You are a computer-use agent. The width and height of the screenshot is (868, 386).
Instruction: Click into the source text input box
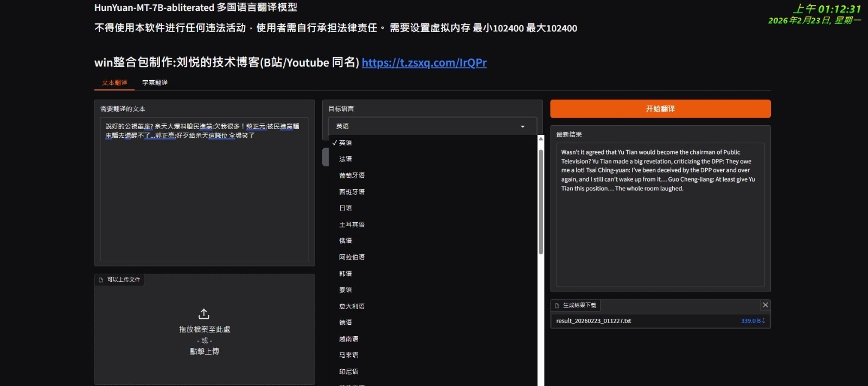205,195
